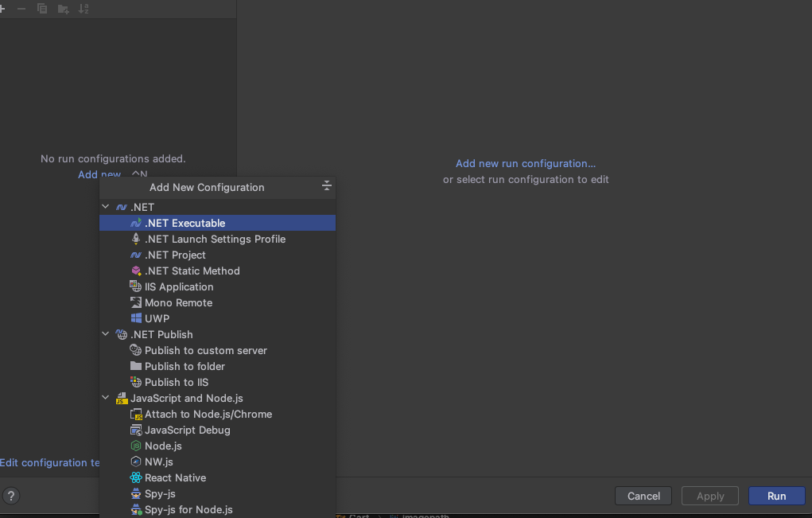Screen dimensions: 812x518
Task: Click the Apply button
Action: coord(709,495)
